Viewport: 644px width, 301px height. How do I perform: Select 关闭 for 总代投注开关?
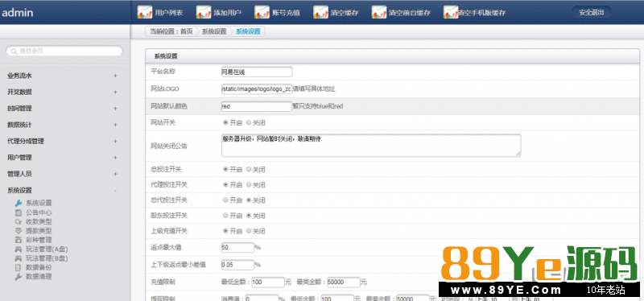tap(249, 200)
